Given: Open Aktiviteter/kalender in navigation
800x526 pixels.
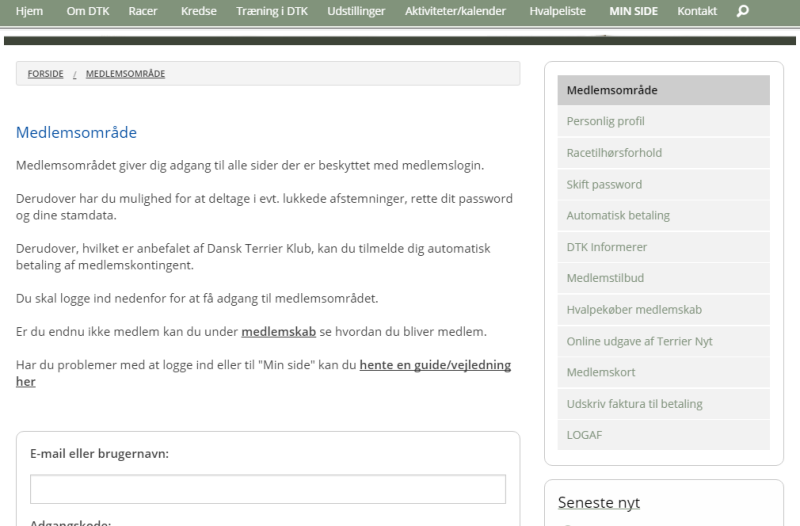Looking at the screenshot, I should pos(455,11).
